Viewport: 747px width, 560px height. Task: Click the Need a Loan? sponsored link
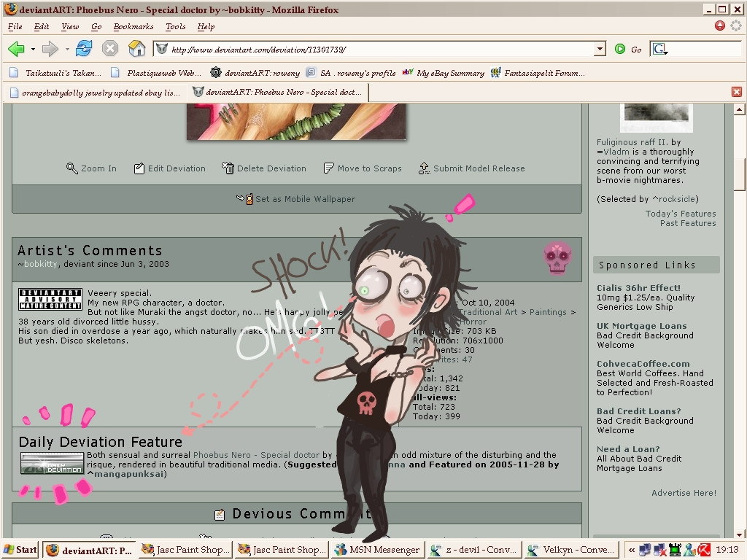[628, 449]
